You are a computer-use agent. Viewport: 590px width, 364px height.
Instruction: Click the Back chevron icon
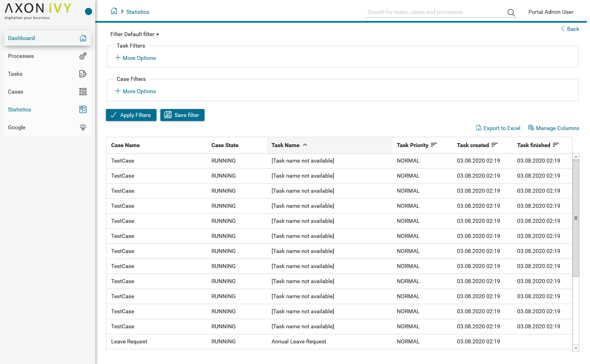click(563, 29)
